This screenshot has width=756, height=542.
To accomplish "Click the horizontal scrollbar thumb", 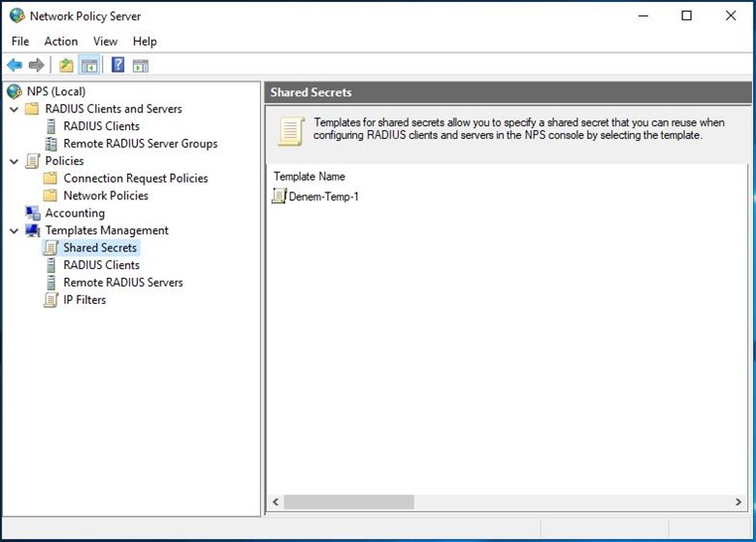I will point(349,502).
